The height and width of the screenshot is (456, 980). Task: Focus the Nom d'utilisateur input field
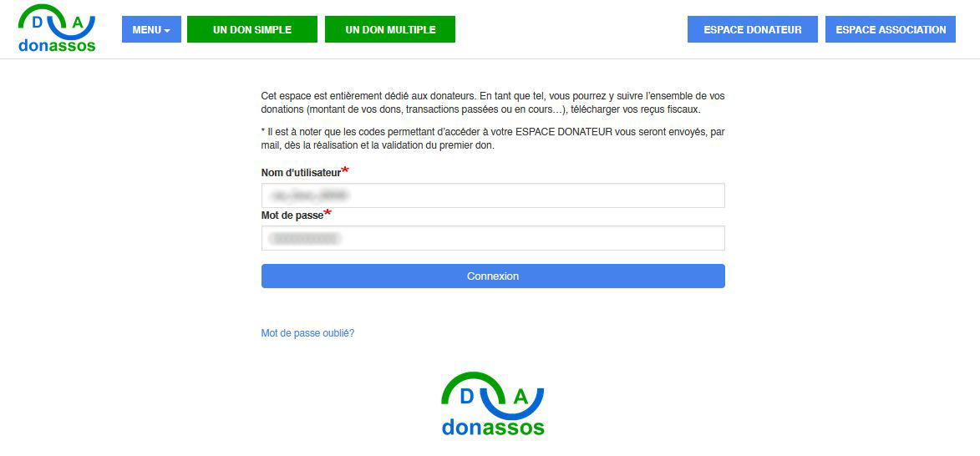pos(493,195)
